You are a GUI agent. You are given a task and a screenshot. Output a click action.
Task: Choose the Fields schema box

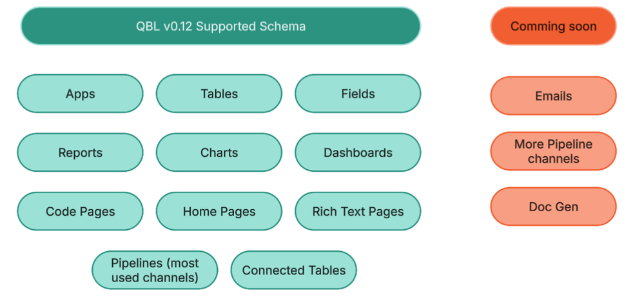click(x=358, y=94)
